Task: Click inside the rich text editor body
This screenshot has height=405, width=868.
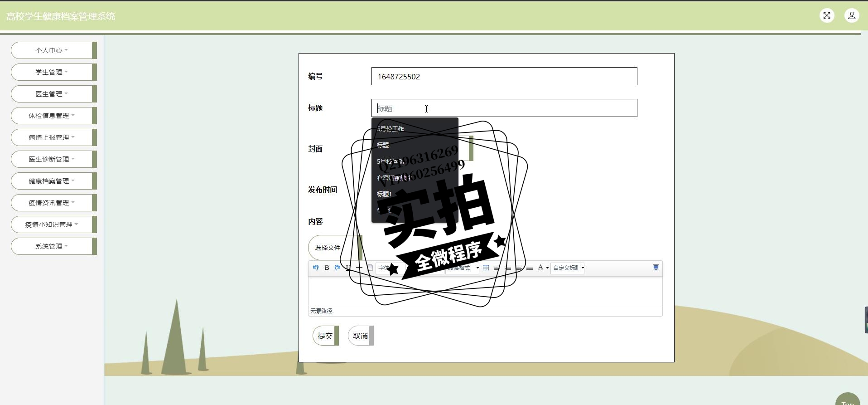Action: 485,291
